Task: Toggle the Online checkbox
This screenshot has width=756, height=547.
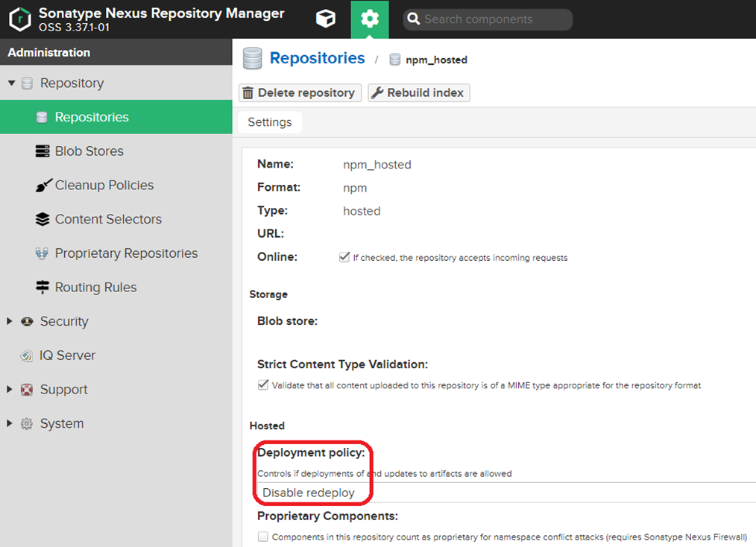Action: coord(344,257)
